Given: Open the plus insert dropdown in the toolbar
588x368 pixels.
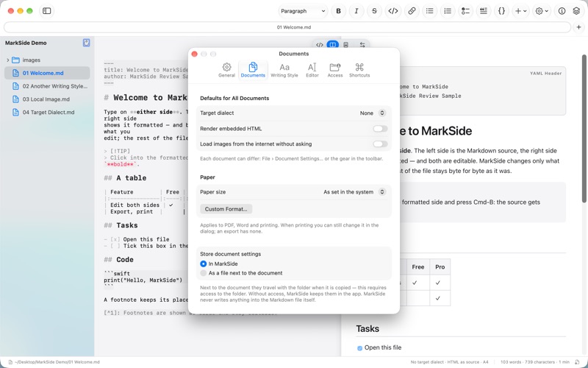Looking at the screenshot, I should pyautogui.click(x=520, y=11).
